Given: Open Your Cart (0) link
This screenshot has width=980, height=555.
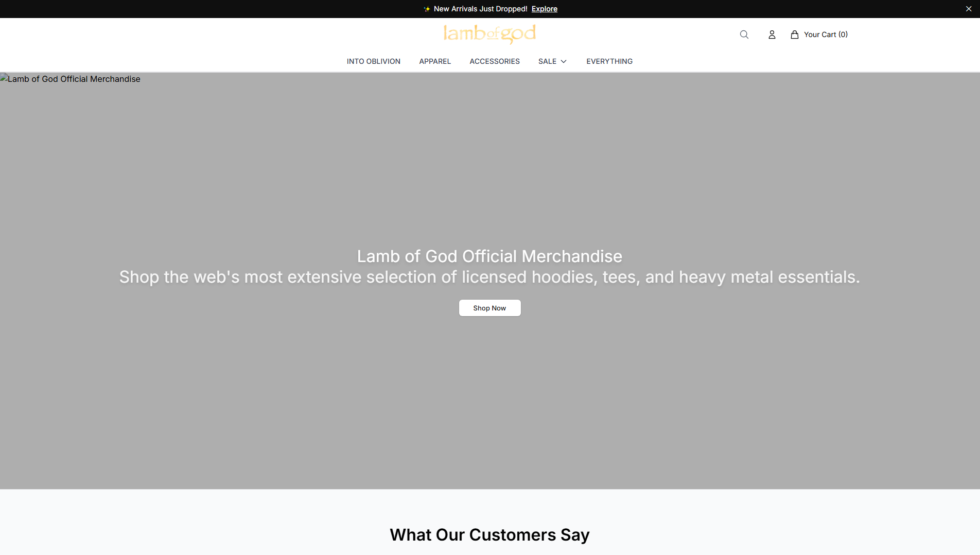Looking at the screenshot, I should click(x=826, y=34).
